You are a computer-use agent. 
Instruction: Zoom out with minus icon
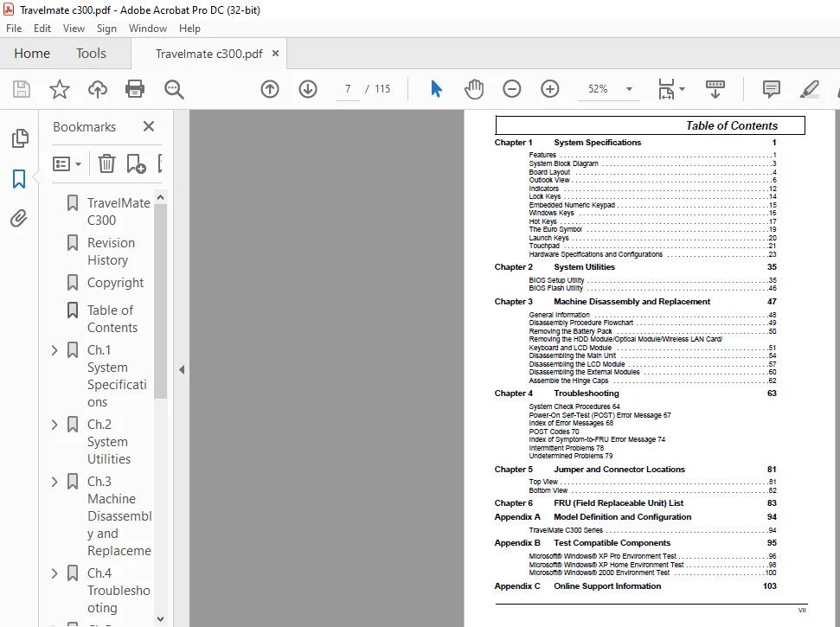[512, 89]
